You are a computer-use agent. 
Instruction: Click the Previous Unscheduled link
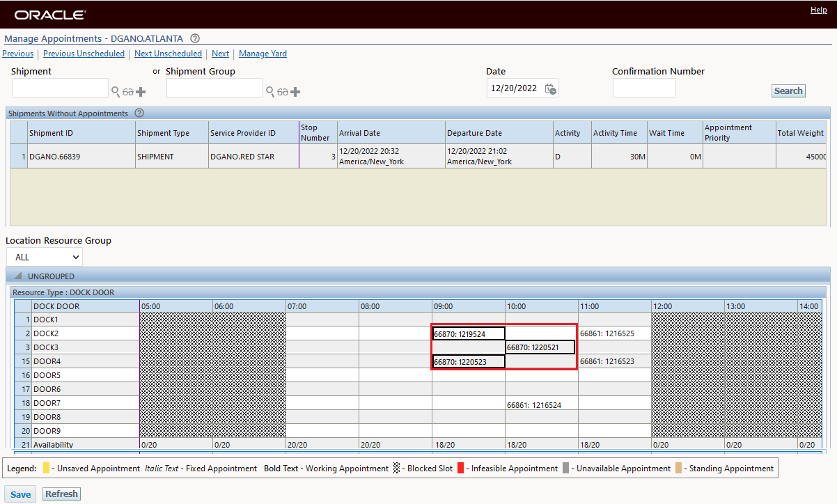tap(84, 54)
